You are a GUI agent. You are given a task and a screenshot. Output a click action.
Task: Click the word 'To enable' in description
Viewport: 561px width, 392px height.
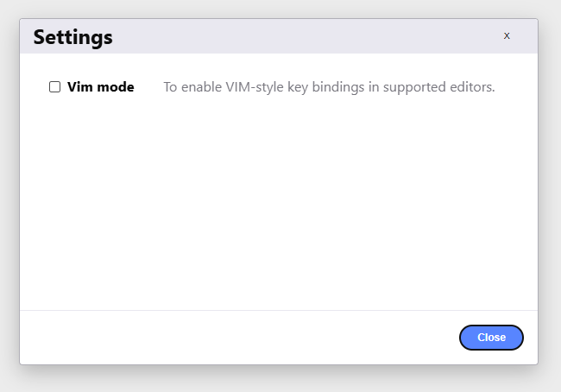[192, 87]
